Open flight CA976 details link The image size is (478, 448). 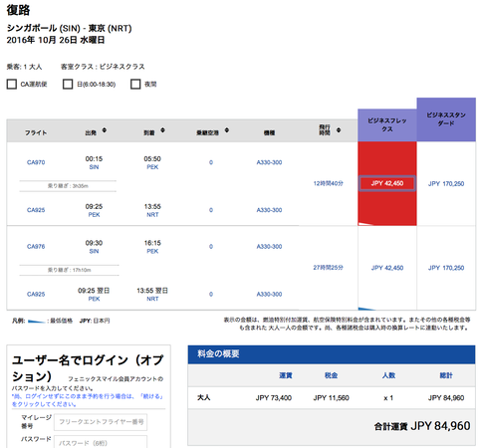[36, 247]
